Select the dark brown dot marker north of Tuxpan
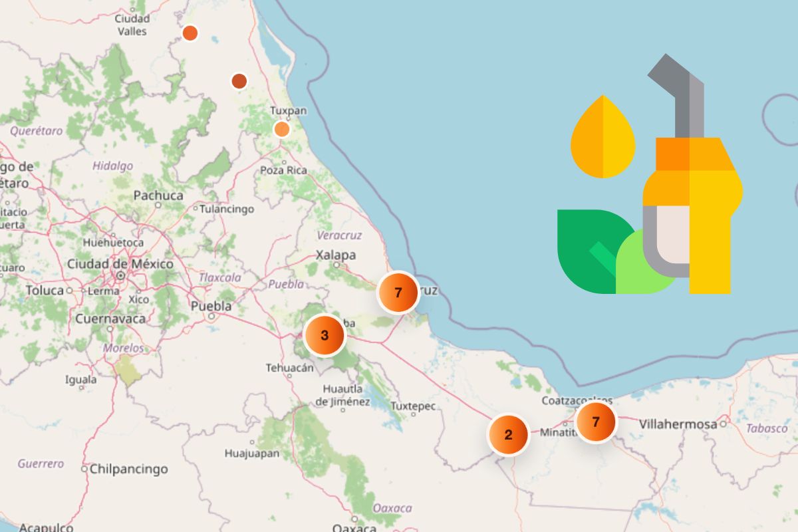The image size is (798, 532). pos(239,81)
